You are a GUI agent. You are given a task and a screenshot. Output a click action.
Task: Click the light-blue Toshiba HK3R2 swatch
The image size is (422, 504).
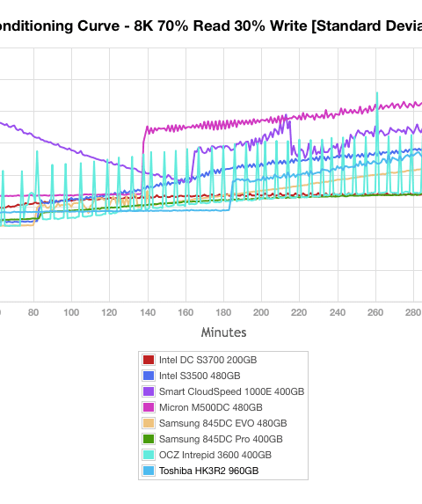point(149,471)
